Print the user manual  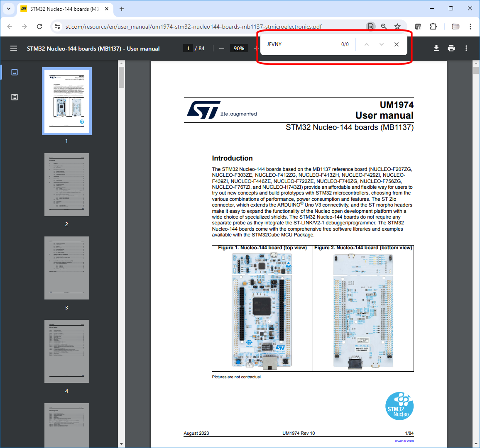pyautogui.click(x=451, y=48)
